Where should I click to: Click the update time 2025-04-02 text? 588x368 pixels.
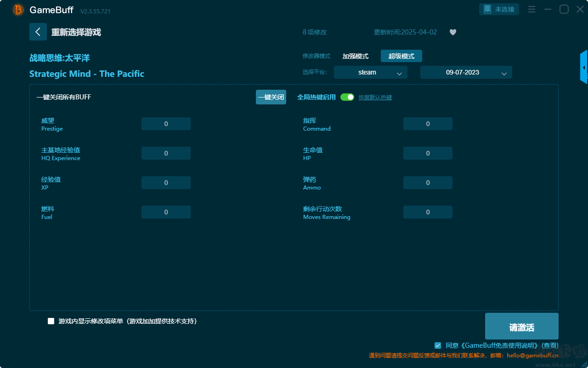406,32
